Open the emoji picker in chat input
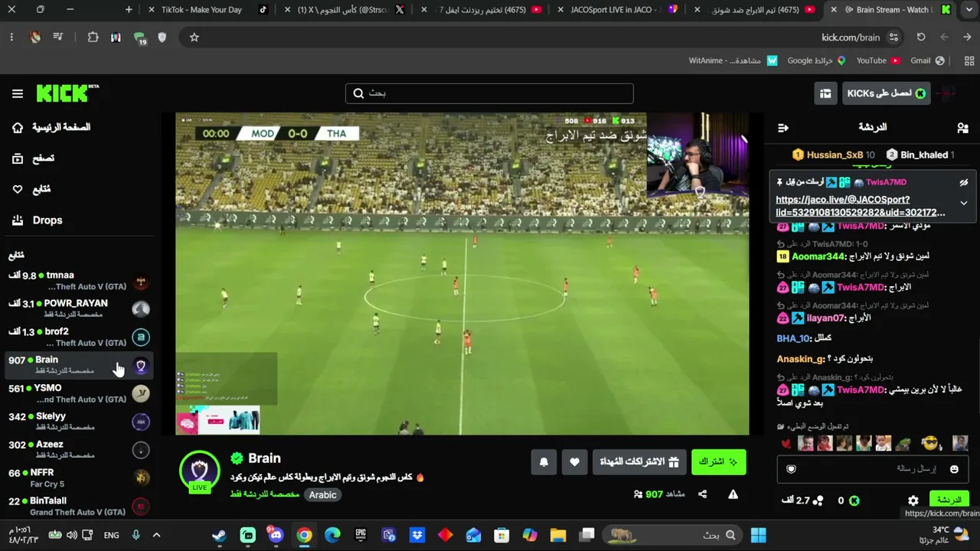 click(x=954, y=469)
